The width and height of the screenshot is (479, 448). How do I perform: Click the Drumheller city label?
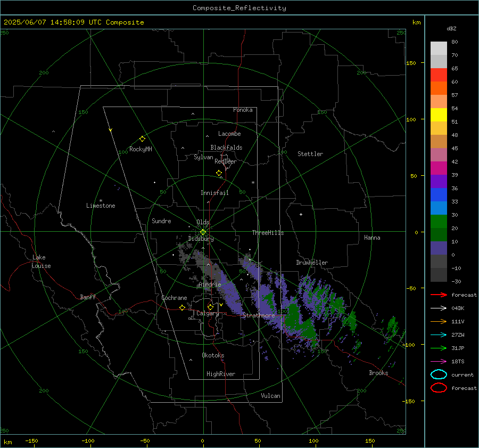(312, 263)
